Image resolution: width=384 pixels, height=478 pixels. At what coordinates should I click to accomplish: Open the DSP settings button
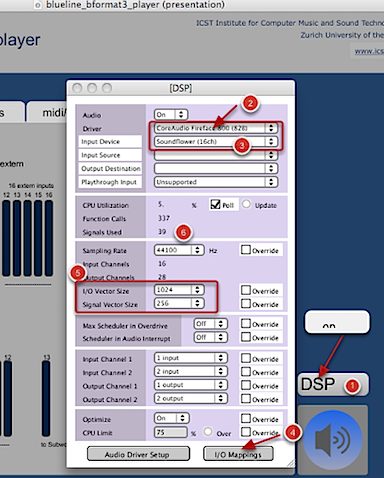tap(333, 384)
